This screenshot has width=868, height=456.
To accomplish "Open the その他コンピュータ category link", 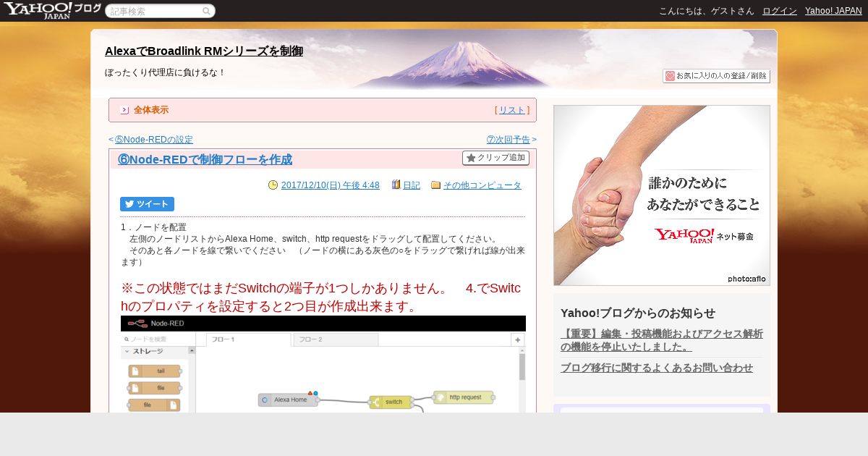I will 482,185.
